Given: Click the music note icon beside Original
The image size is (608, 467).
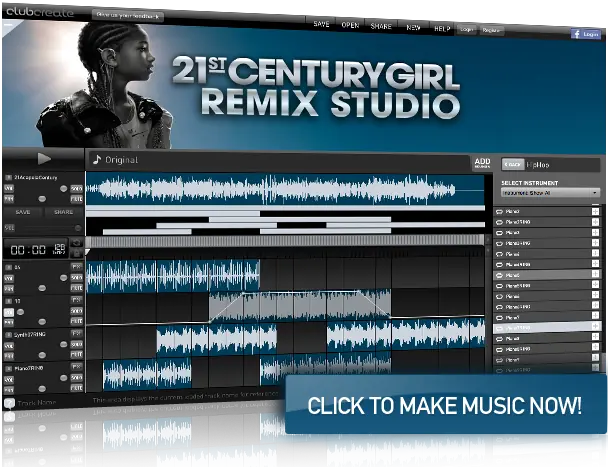Looking at the screenshot, I should point(97,159).
